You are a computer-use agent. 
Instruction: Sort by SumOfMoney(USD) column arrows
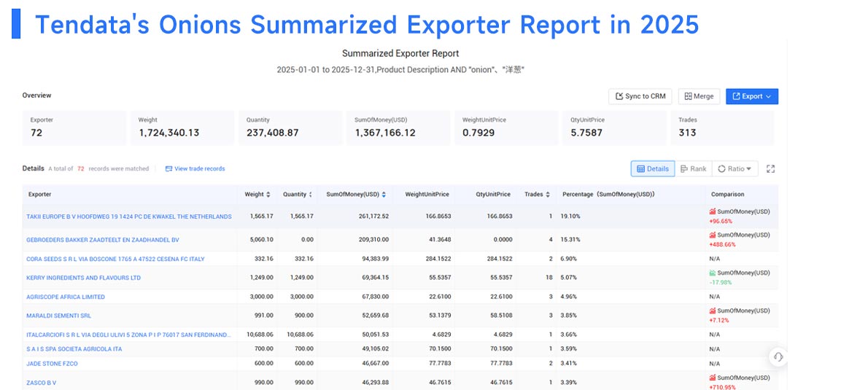384,195
